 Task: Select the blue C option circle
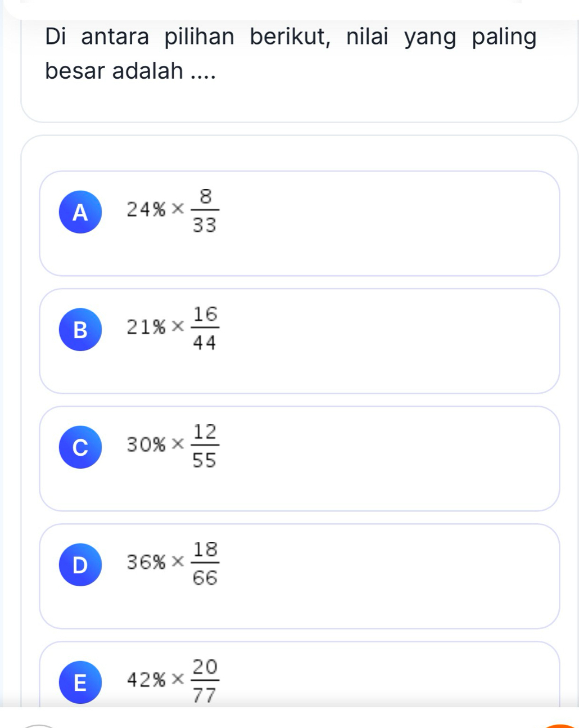[80, 447]
